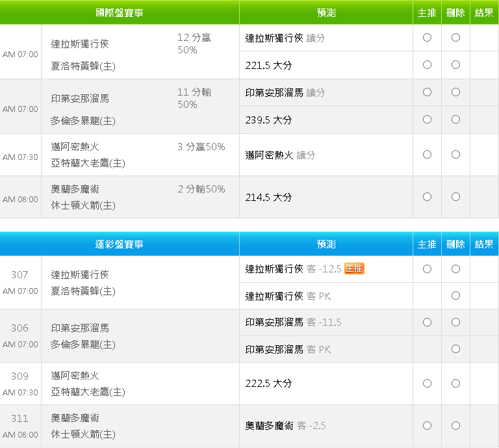Click 刪除 header in blue 運彩 table
This screenshot has width=499, height=448.
(455, 244)
